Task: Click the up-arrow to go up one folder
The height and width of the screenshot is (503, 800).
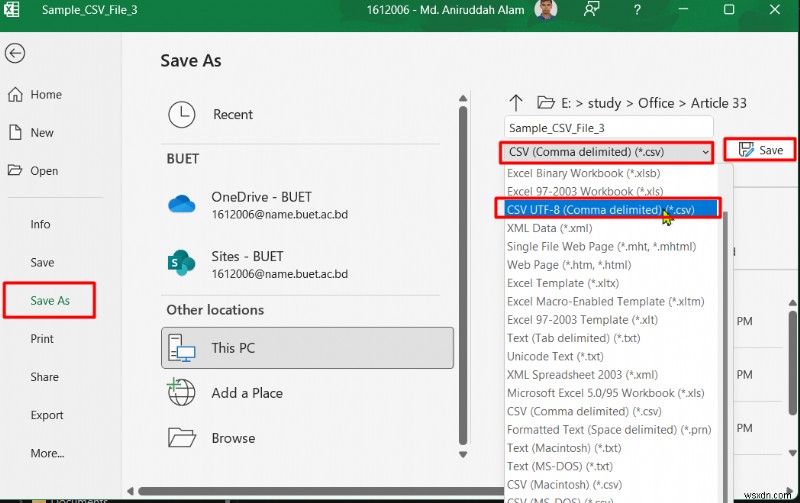Action: tap(516, 103)
